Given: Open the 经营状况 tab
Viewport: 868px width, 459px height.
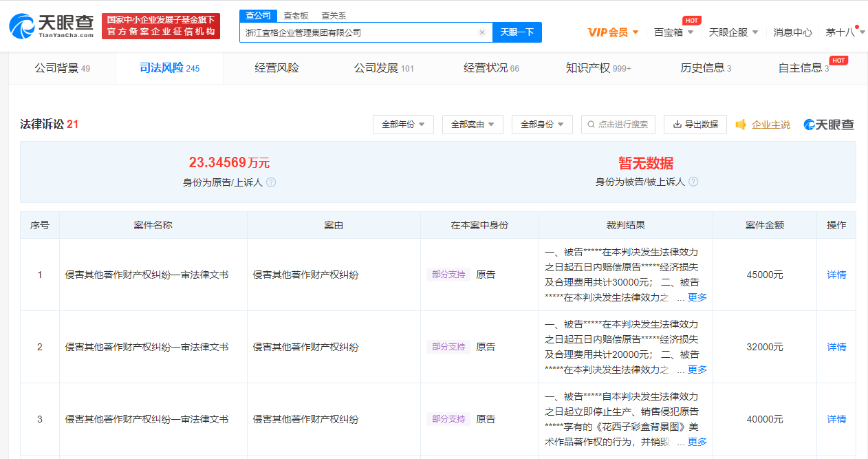Looking at the screenshot, I should click(491, 68).
